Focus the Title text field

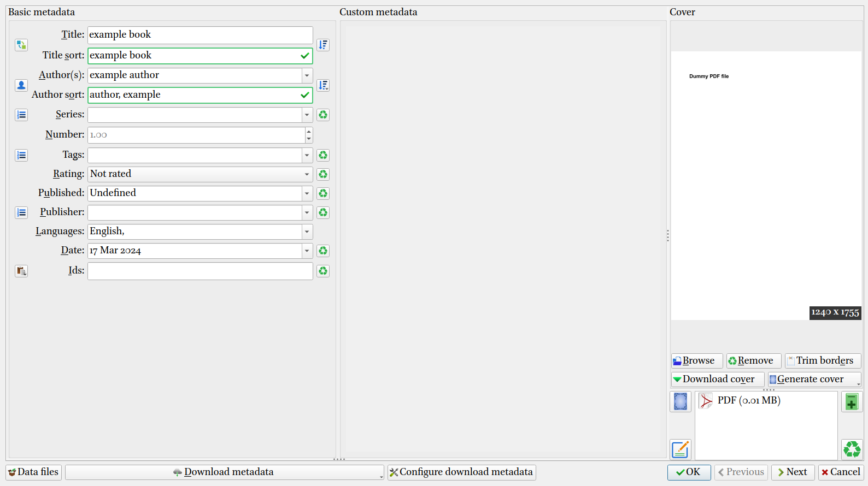(200, 35)
